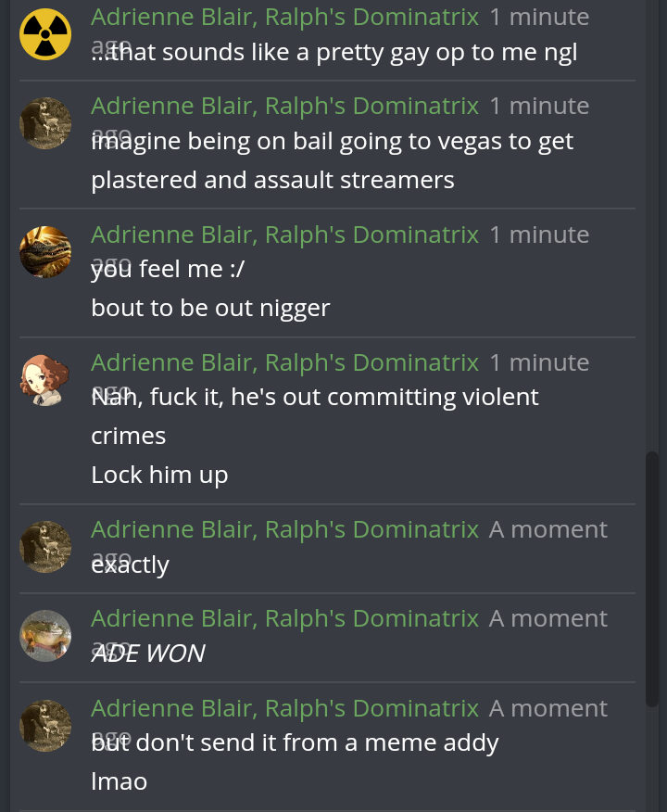The width and height of the screenshot is (667, 812).
Task: Click the chat scrollbar thumb
Action: pyautogui.click(x=652, y=579)
